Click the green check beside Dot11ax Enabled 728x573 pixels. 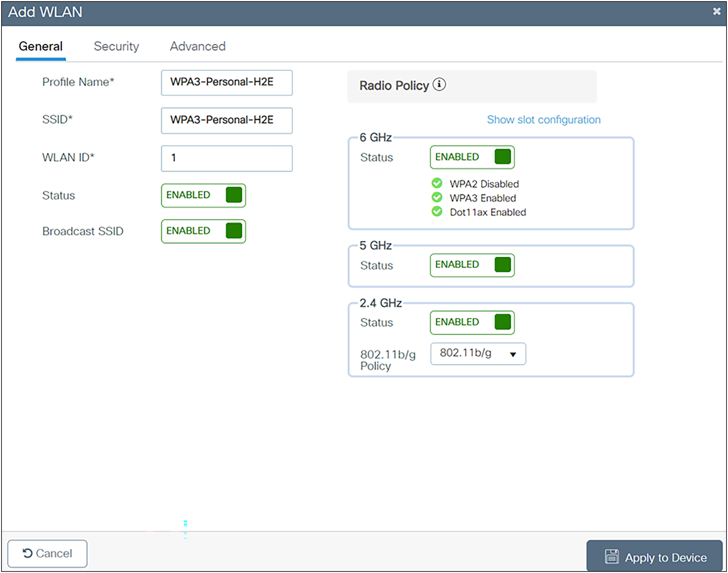437,212
